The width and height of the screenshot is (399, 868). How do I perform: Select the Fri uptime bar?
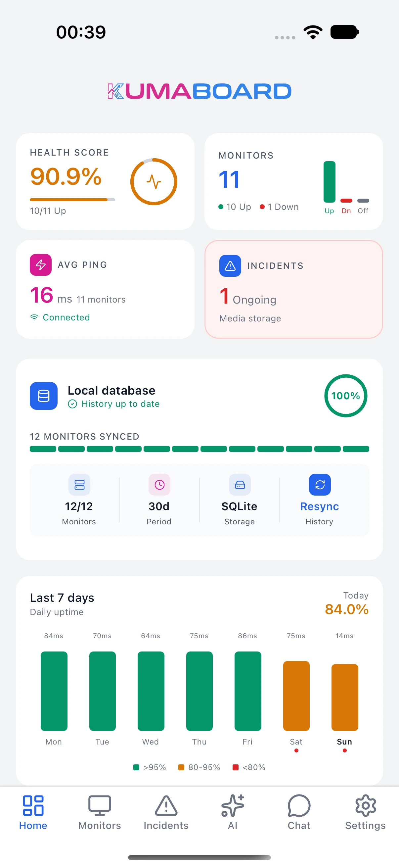tap(248, 691)
